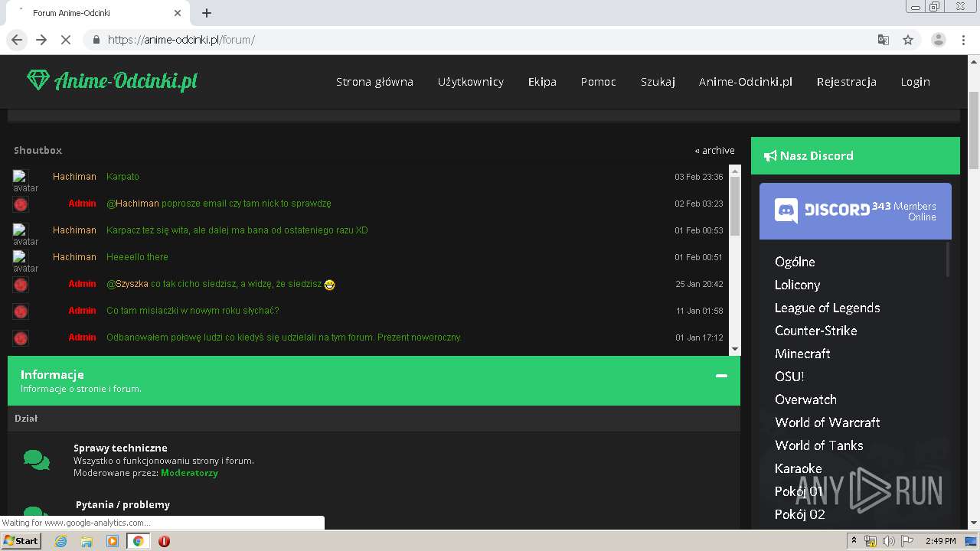Image resolution: width=980 pixels, height=551 pixels.
Task: Show hidden system tray icons
Action: pyautogui.click(x=854, y=541)
